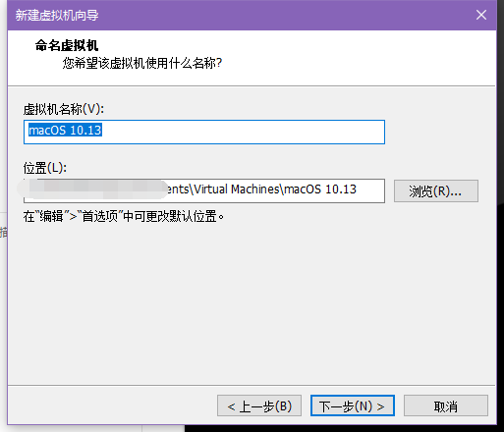
Task: Click the 新建虚拟机向导 title text
Action: point(57,15)
